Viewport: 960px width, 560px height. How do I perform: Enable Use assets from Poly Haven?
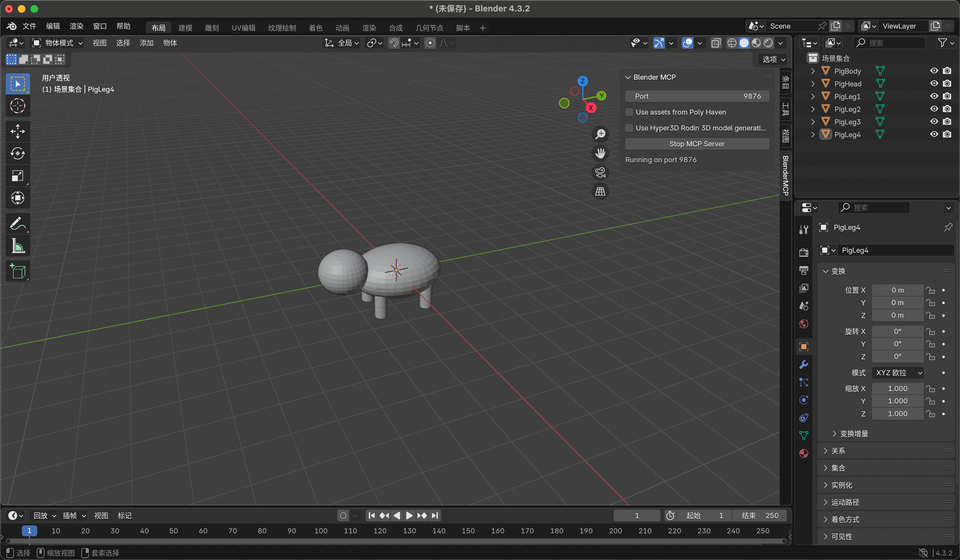tap(629, 112)
